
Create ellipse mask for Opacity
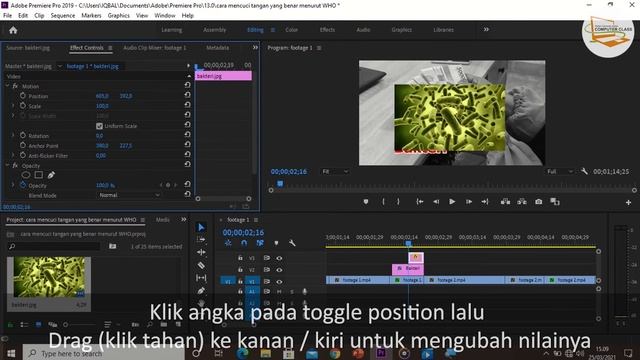pyautogui.click(x=26, y=175)
